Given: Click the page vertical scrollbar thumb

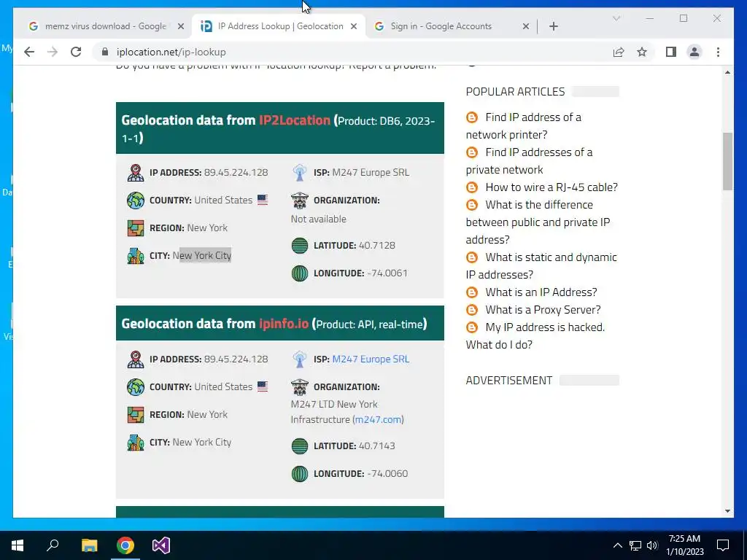Looking at the screenshot, I should 727,162.
